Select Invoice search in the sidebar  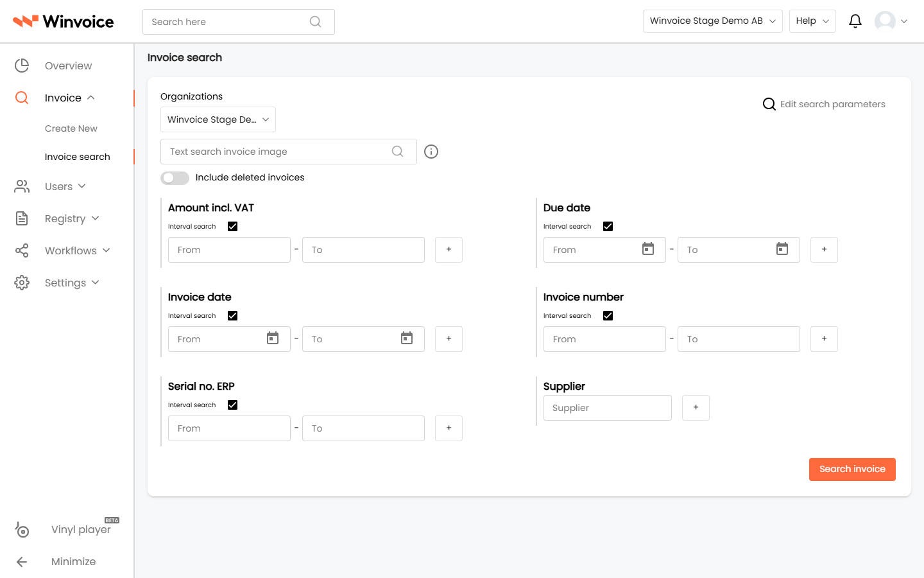click(x=78, y=157)
